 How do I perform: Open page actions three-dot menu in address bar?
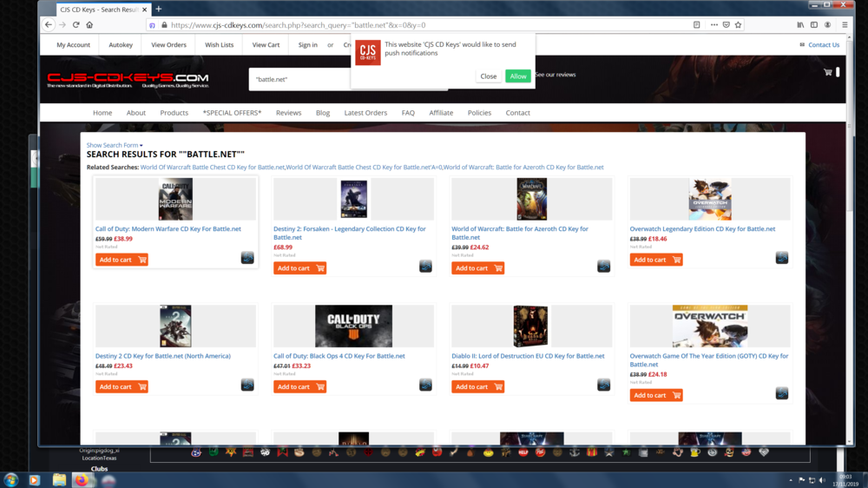(713, 25)
